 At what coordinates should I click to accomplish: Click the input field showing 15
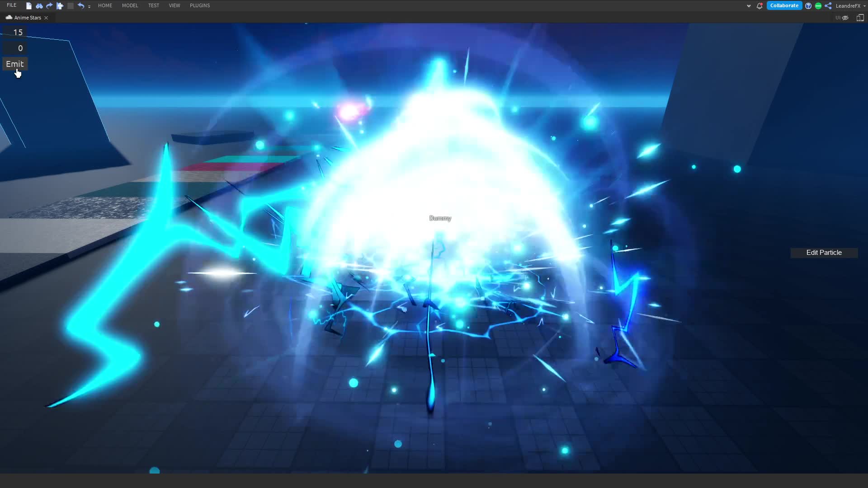pyautogui.click(x=15, y=33)
